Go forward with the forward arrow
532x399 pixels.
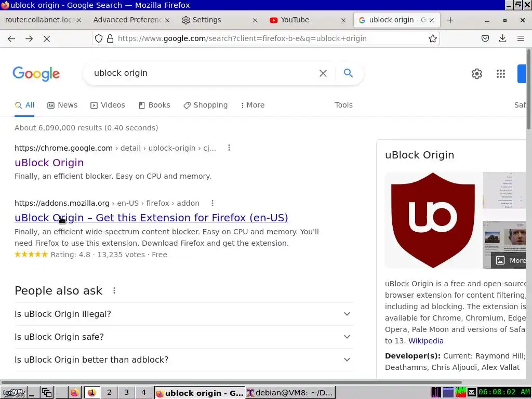pyautogui.click(x=29, y=38)
